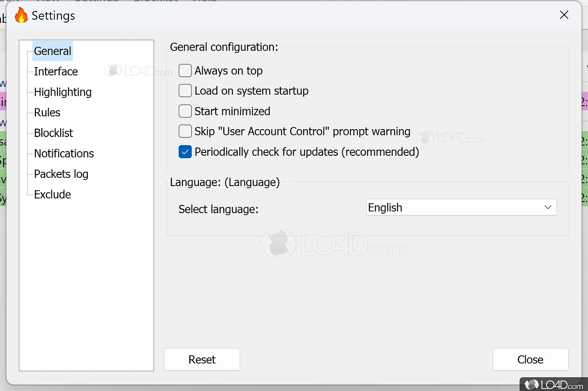
Task: Enable the Always on top checkbox
Action: 185,70
